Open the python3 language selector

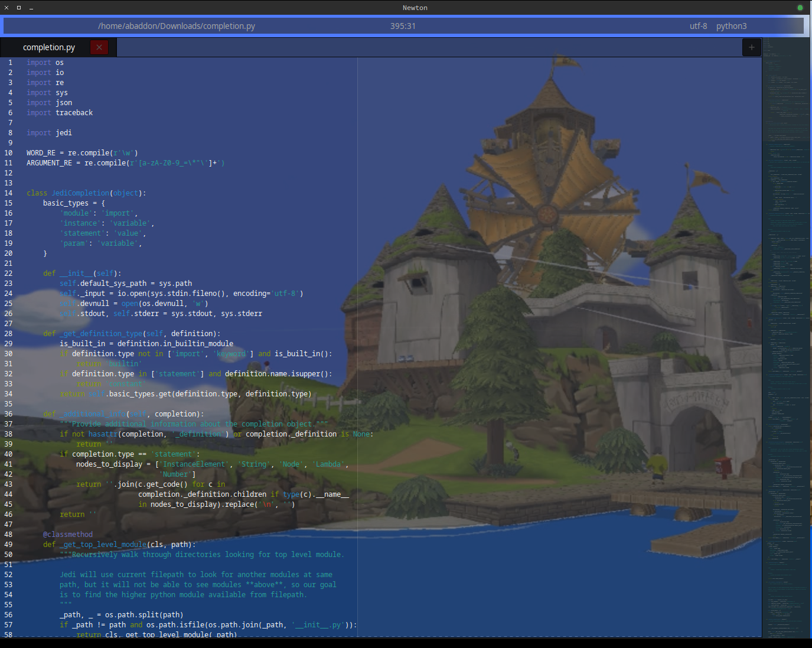point(731,26)
